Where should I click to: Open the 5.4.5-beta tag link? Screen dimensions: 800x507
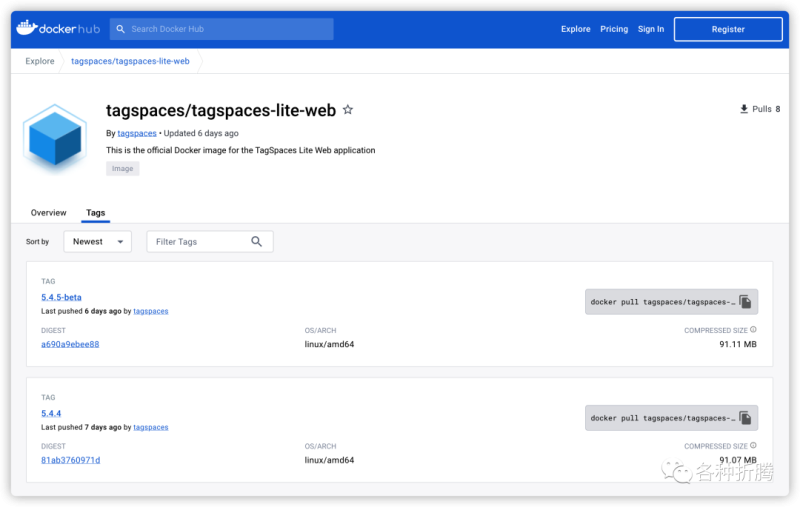[x=61, y=297]
